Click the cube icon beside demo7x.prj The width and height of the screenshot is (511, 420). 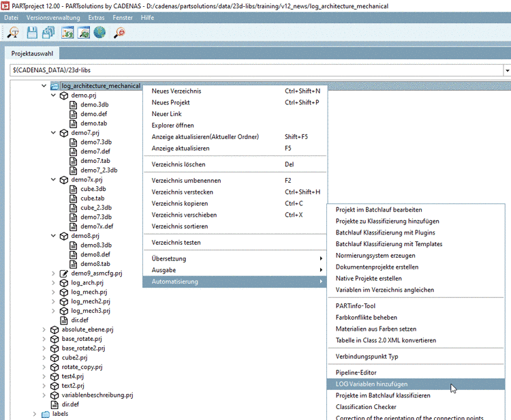[x=64, y=180]
